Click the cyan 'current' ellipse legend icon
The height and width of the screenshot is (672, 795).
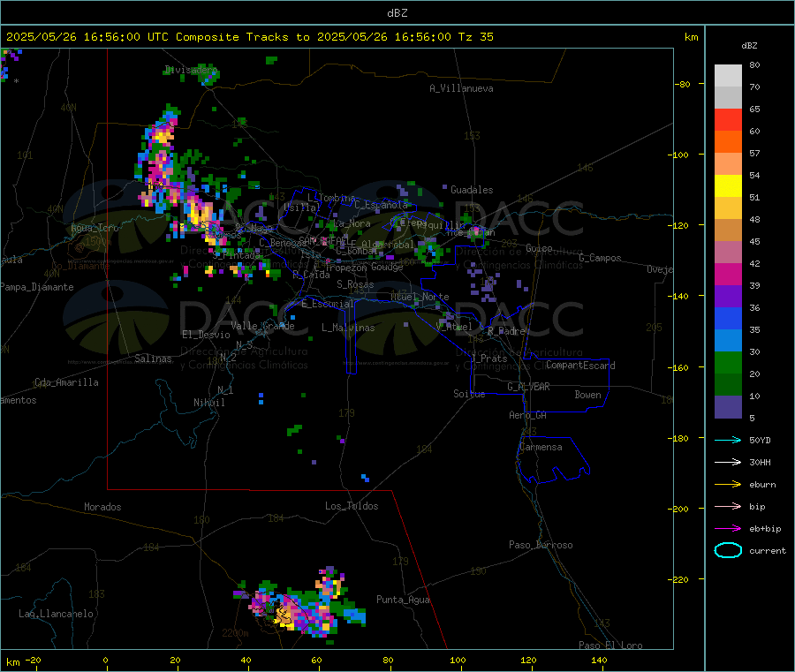(x=728, y=550)
